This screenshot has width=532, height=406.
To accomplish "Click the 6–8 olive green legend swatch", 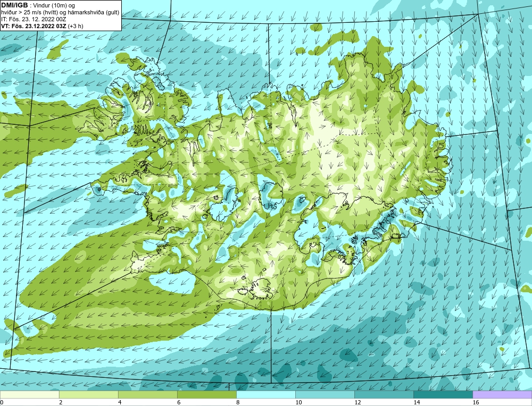I will pos(206,395).
